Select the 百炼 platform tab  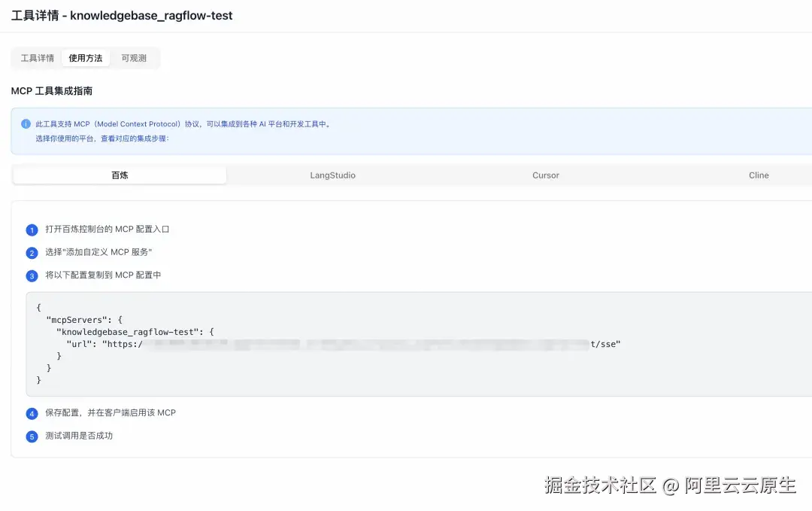click(120, 175)
